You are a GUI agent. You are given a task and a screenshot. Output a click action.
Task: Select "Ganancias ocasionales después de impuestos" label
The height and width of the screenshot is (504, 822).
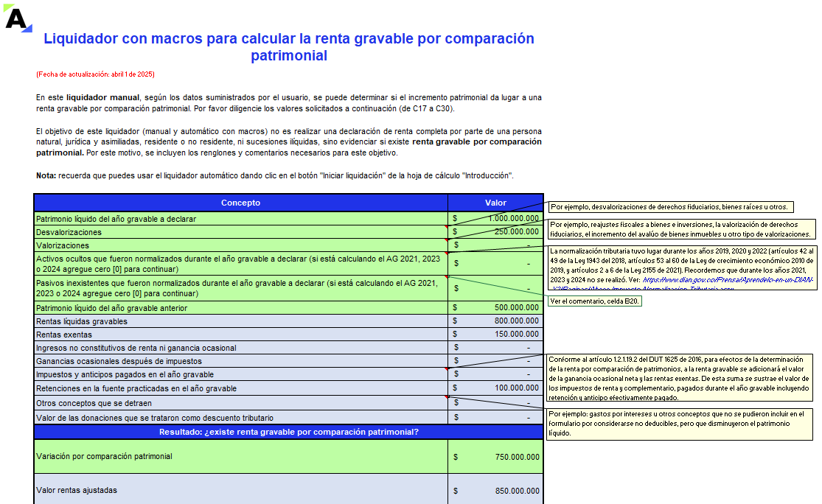tap(240, 361)
